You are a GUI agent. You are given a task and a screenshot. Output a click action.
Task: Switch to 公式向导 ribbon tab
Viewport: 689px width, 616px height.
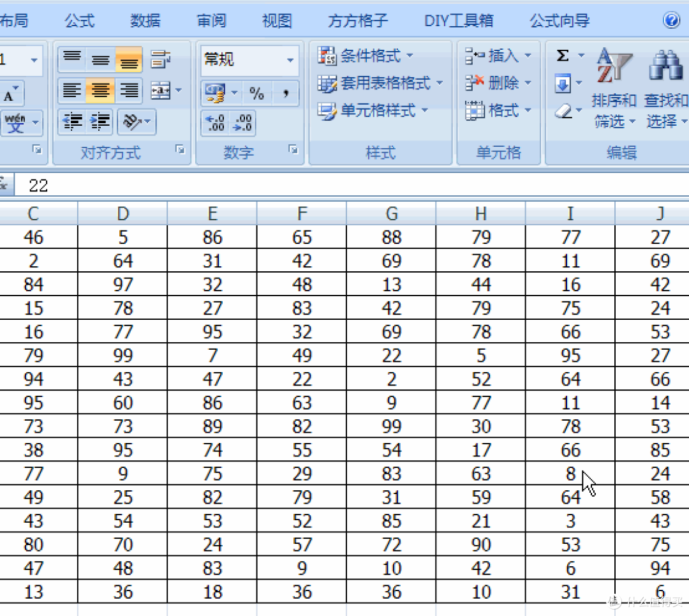pyautogui.click(x=559, y=20)
